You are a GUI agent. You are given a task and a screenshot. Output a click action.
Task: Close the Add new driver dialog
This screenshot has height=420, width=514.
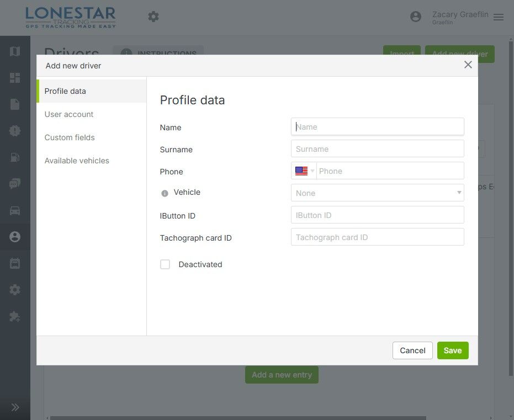[x=468, y=65]
